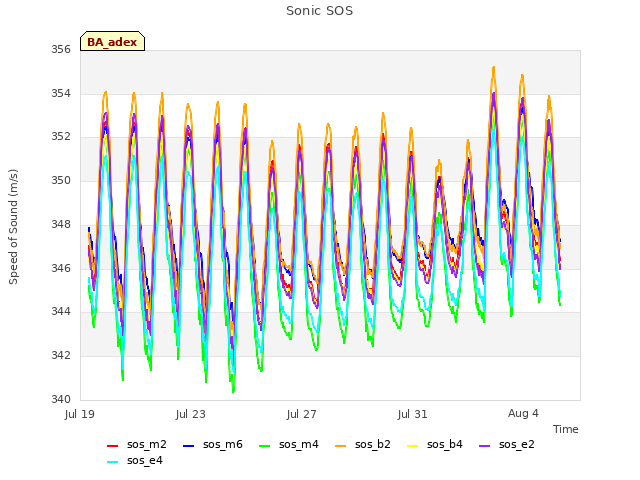The image size is (640, 480).
Task: Click the 356 y-axis tick label
Action: (x=61, y=50)
